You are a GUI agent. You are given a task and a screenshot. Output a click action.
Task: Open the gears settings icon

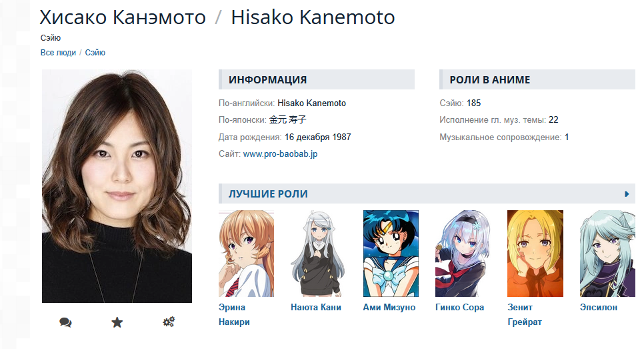169,322
